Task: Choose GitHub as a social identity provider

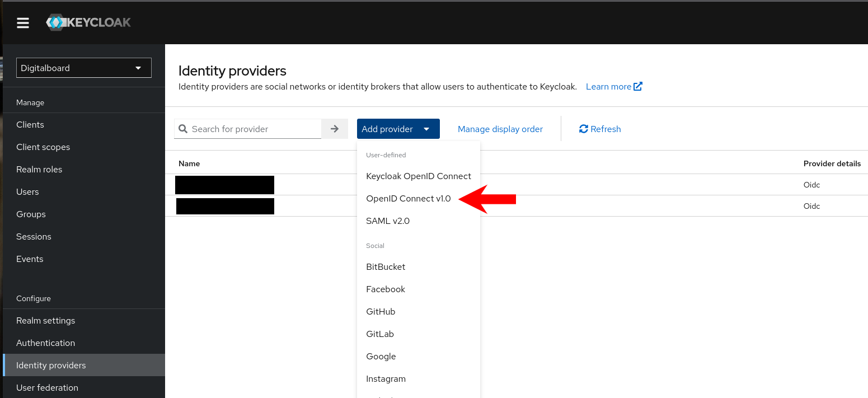Action: click(x=381, y=311)
